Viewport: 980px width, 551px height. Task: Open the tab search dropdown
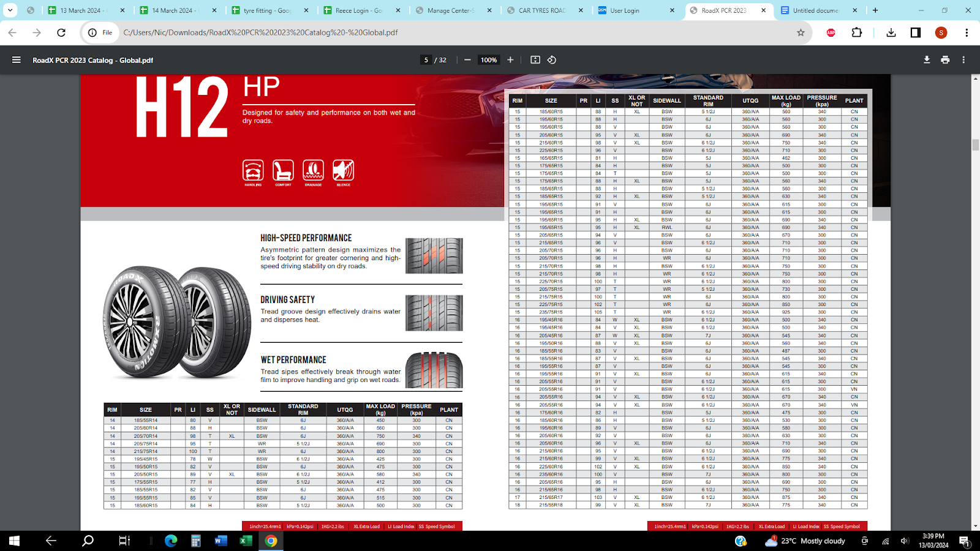coord(10,10)
